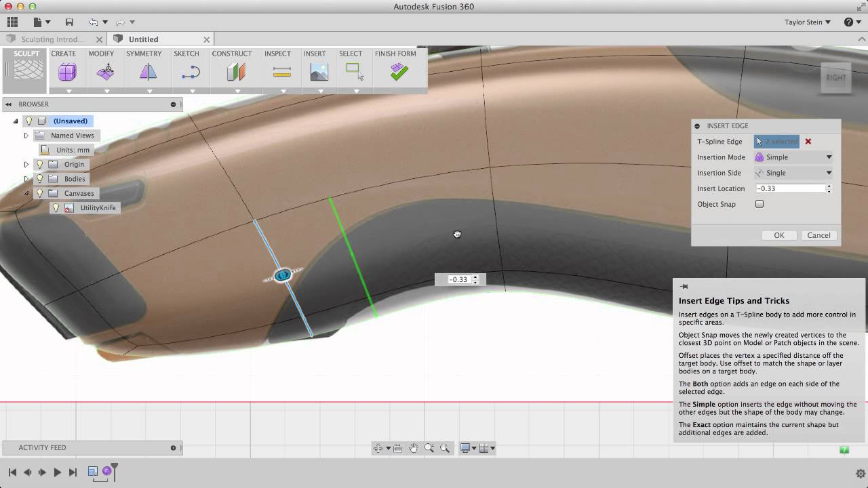The image size is (868, 488).
Task: Click the Insert Location value field
Action: click(x=790, y=188)
